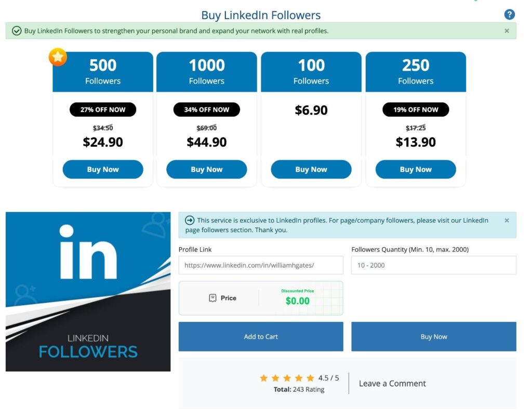Click the first rating star
Image resolution: width=532 pixels, height=419 pixels.
264,378
